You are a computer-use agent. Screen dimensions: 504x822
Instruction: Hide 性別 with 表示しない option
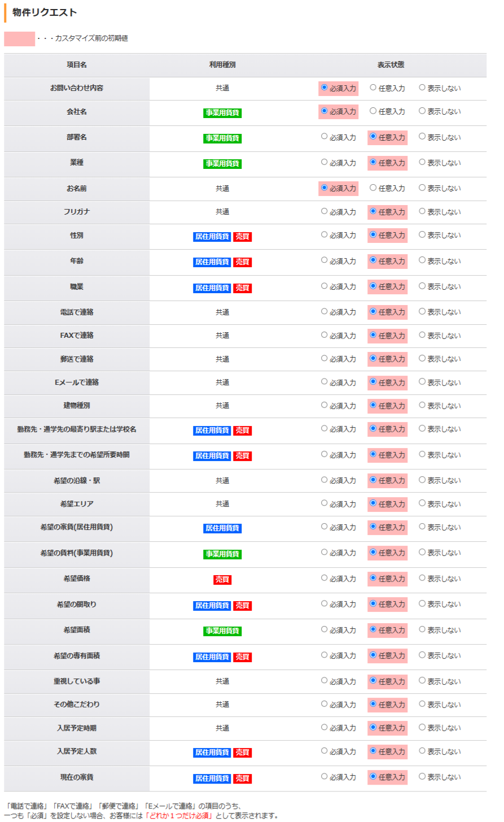click(x=422, y=234)
